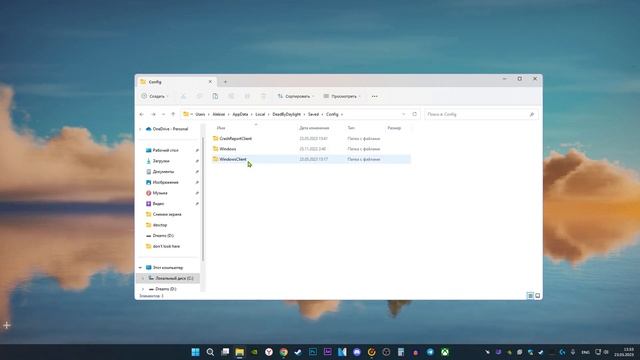This screenshot has height=360, width=640.
Task: Open the Xbox app from taskbar
Action: point(445,352)
